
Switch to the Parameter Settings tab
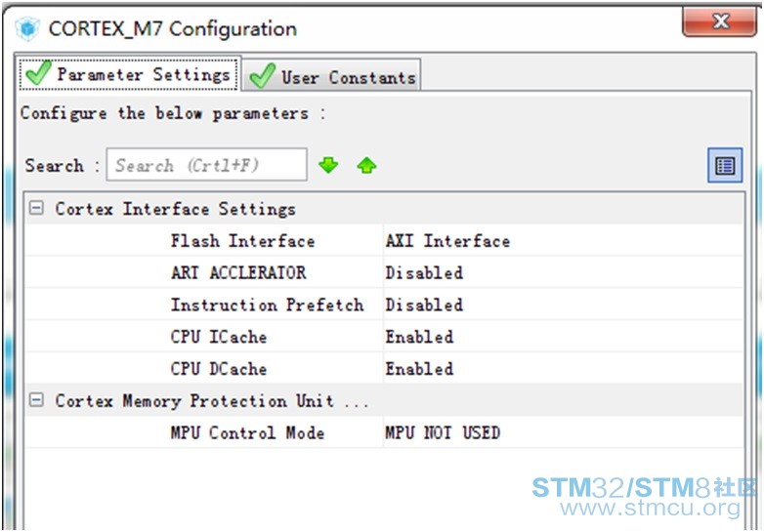[x=129, y=74]
